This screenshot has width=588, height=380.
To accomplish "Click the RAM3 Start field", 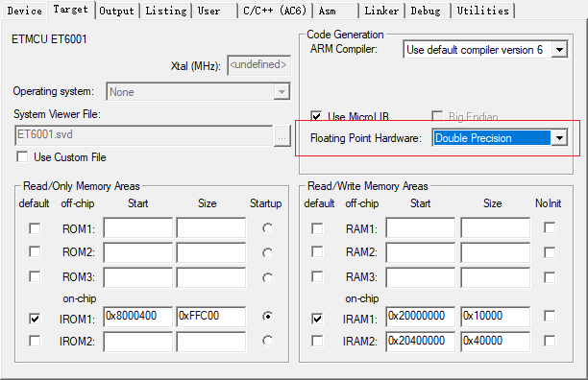I will (x=421, y=277).
